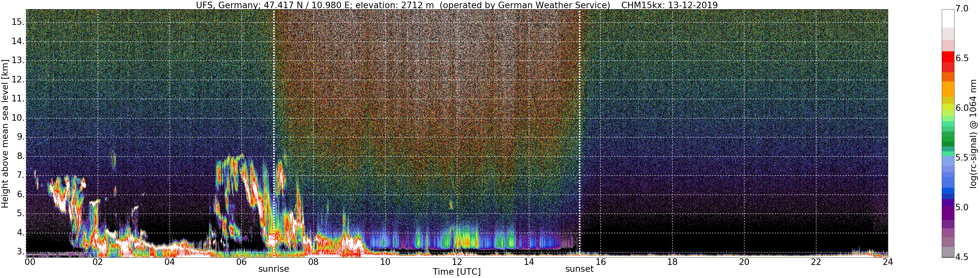
Task: Click the height axis tick label 3.
Action: tap(20, 252)
